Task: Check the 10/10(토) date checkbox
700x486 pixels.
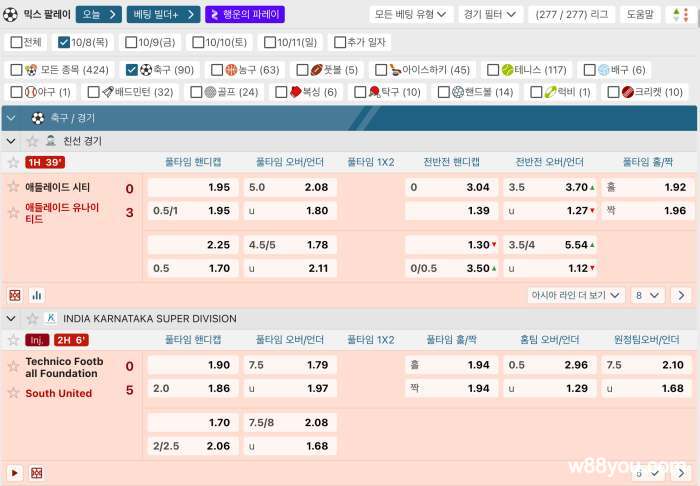Action: pos(198,42)
